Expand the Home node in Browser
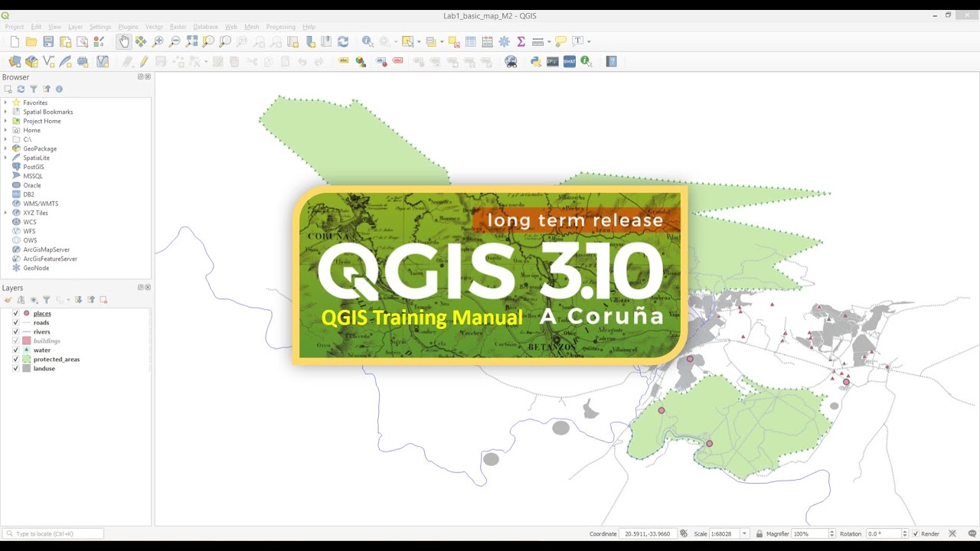Screen dimensions: 980x551 click(x=5, y=130)
